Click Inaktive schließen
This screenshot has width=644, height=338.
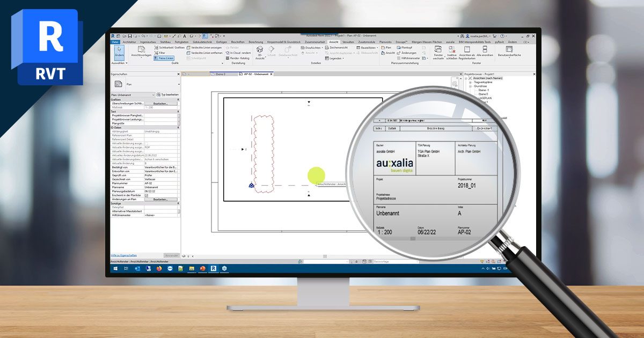click(452, 52)
